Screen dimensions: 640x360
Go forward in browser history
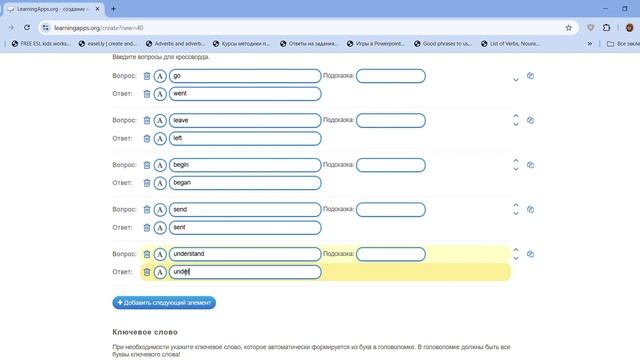tap(11, 28)
